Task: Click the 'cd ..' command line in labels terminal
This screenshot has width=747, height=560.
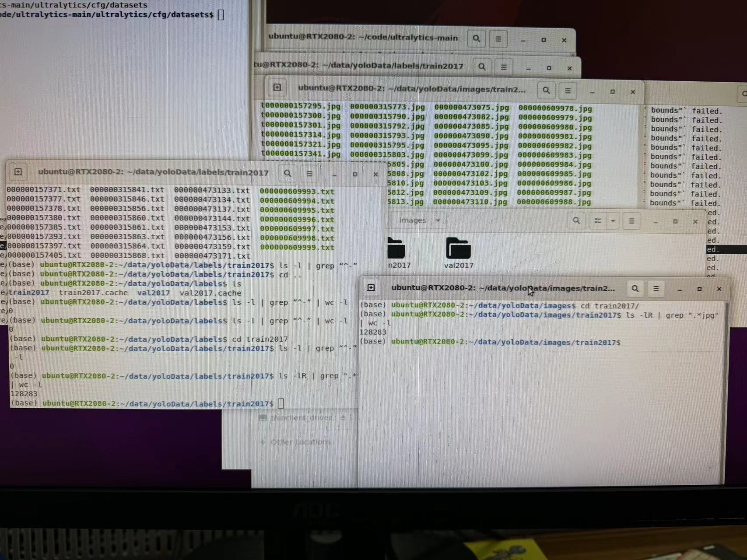Action: [x=290, y=275]
